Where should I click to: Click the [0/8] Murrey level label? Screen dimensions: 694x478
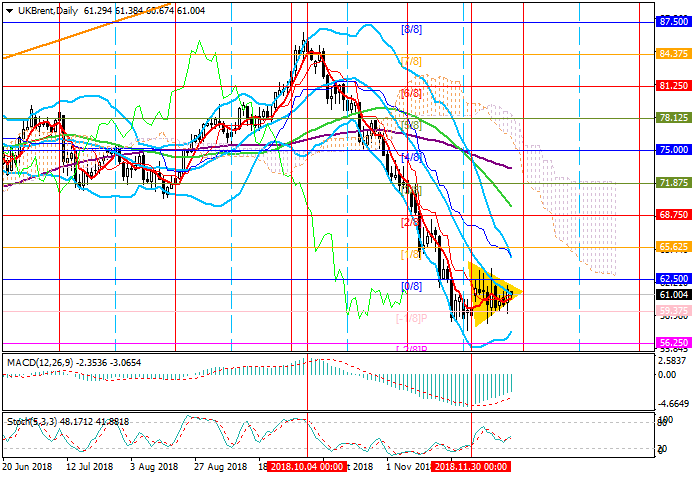(411, 286)
